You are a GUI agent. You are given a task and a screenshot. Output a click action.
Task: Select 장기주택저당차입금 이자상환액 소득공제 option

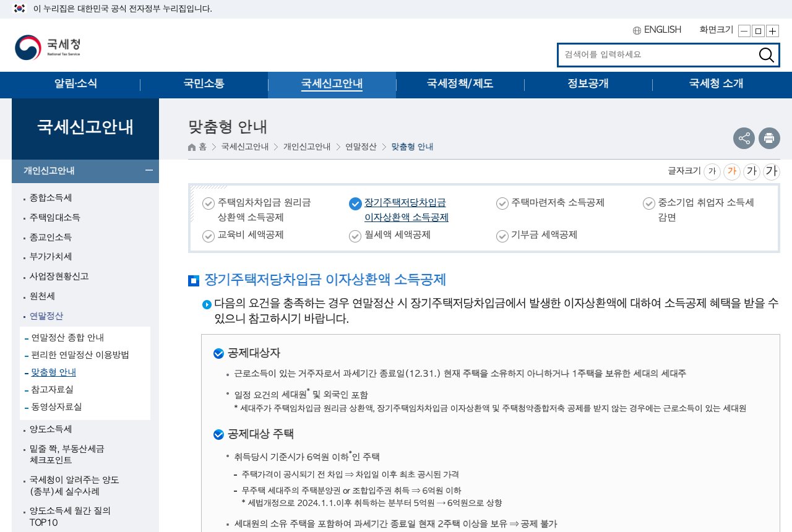(x=399, y=210)
